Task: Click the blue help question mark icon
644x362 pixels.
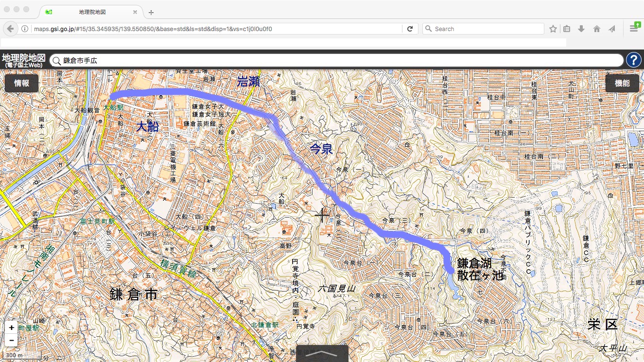Action: (x=634, y=60)
